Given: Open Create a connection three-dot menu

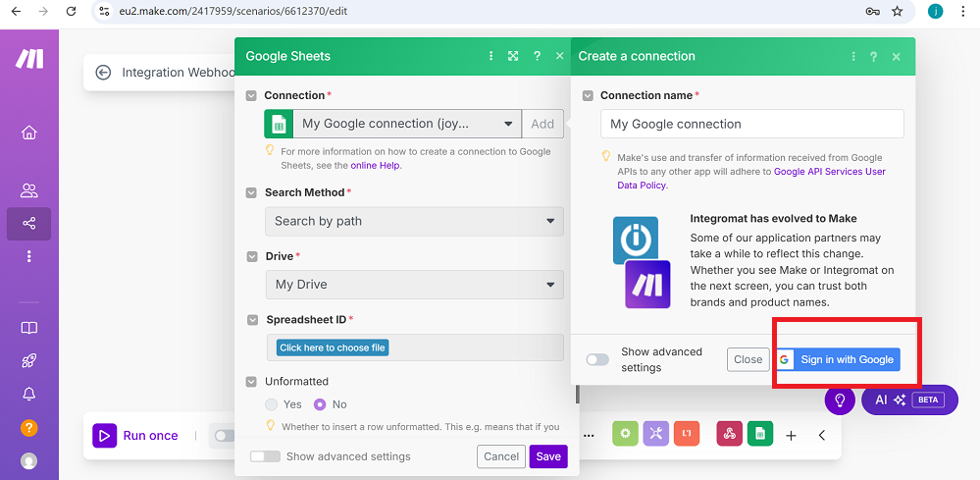Looking at the screenshot, I should coord(853,56).
